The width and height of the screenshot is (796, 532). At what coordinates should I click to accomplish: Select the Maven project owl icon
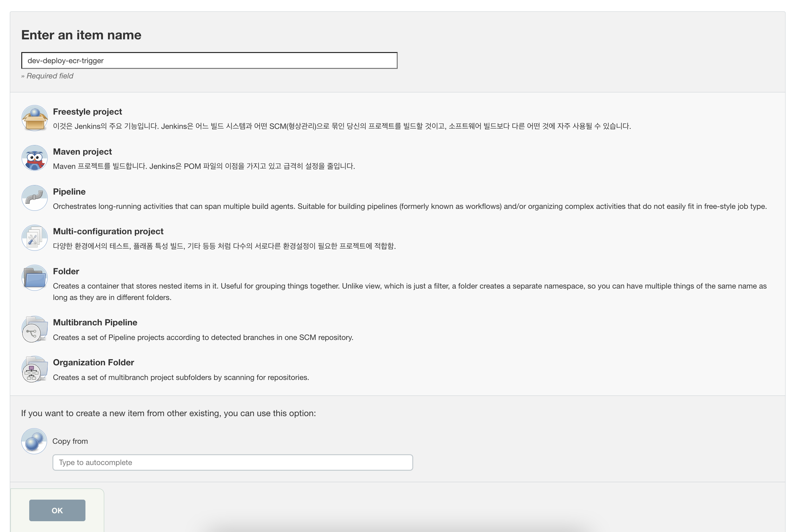pyautogui.click(x=34, y=158)
